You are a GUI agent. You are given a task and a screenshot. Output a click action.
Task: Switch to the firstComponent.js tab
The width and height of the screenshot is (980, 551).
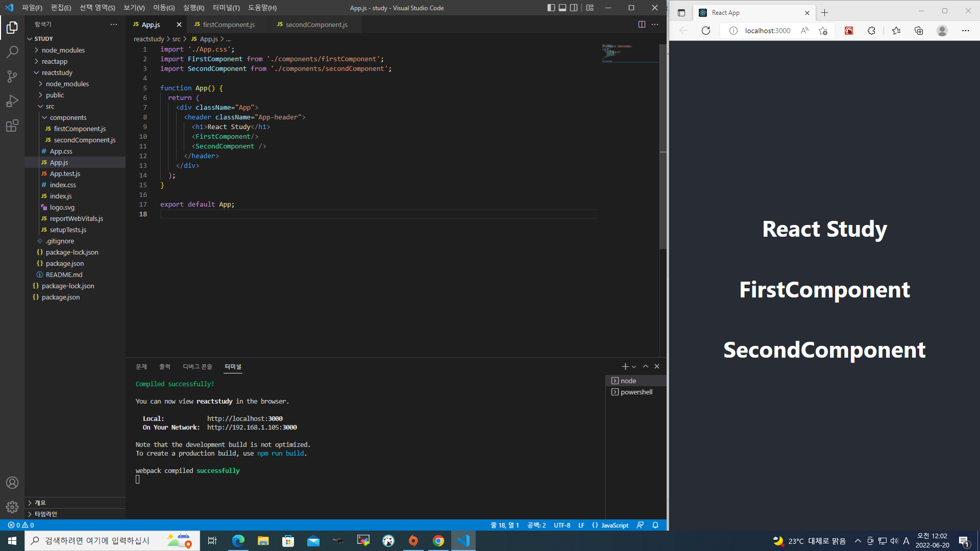pyautogui.click(x=228, y=24)
